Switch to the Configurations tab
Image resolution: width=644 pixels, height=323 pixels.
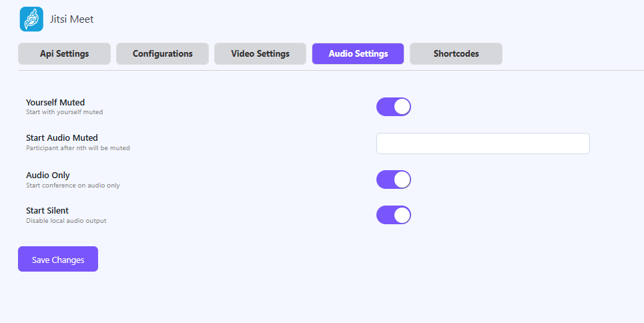(x=162, y=53)
